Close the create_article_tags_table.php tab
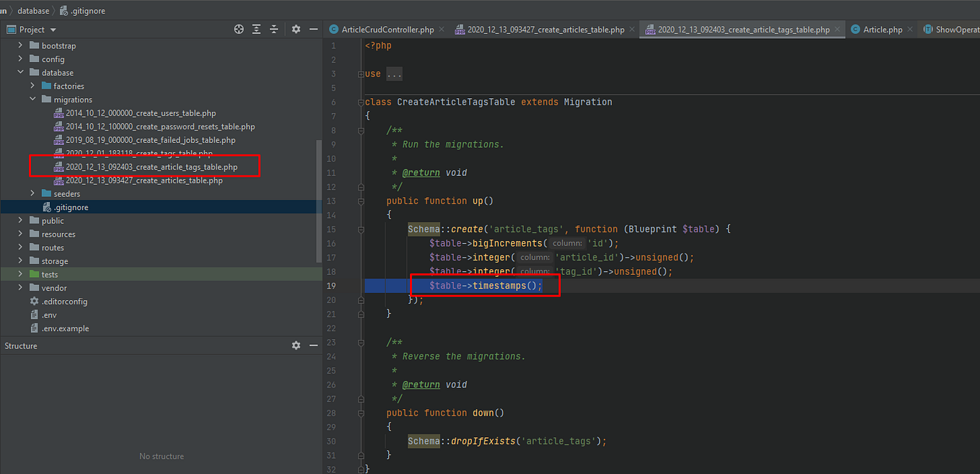 pyautogui.click(x=837, y=30)
